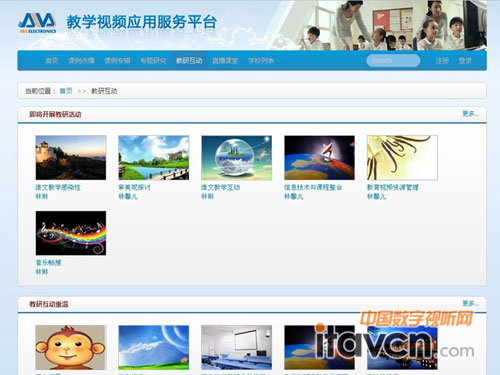500x375 pixels.
Task: Select 专题研究 in the navigation bar
Action: click(x=153, y=61)
